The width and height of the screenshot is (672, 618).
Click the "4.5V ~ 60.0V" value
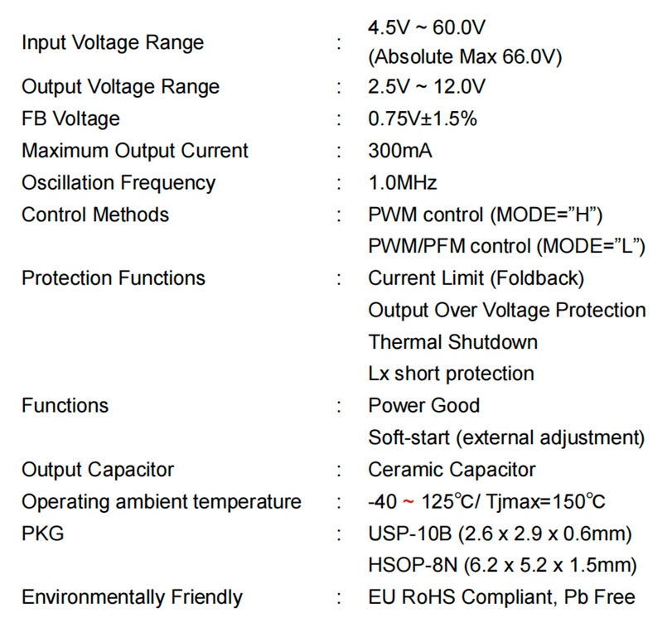426,27
